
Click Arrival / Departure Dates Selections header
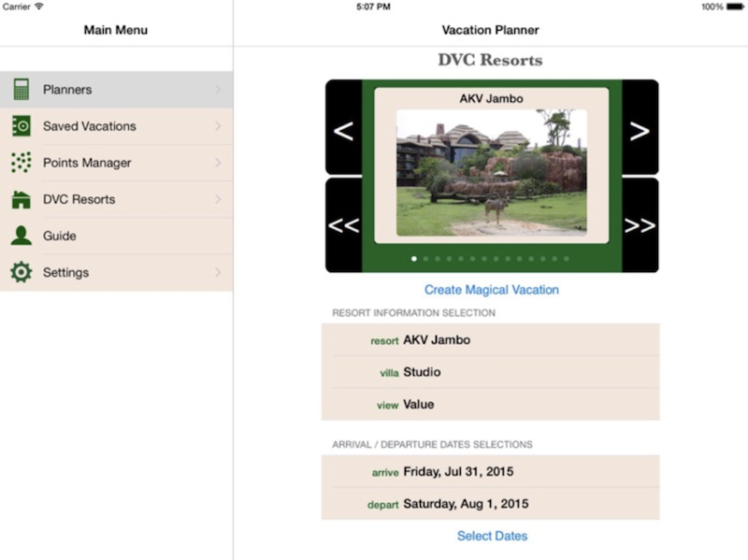coord(432,445)
